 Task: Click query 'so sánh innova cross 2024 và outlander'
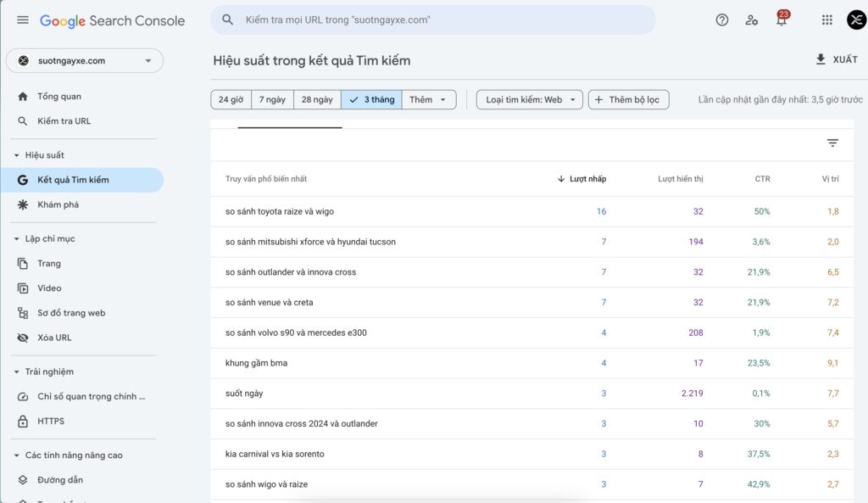click(x=302, y=424)
